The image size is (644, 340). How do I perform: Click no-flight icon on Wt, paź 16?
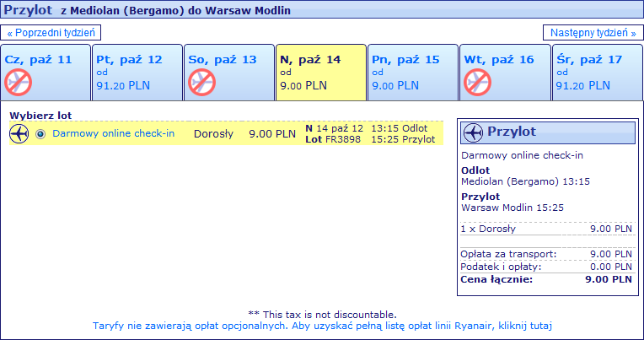click(x=477, y=82)
